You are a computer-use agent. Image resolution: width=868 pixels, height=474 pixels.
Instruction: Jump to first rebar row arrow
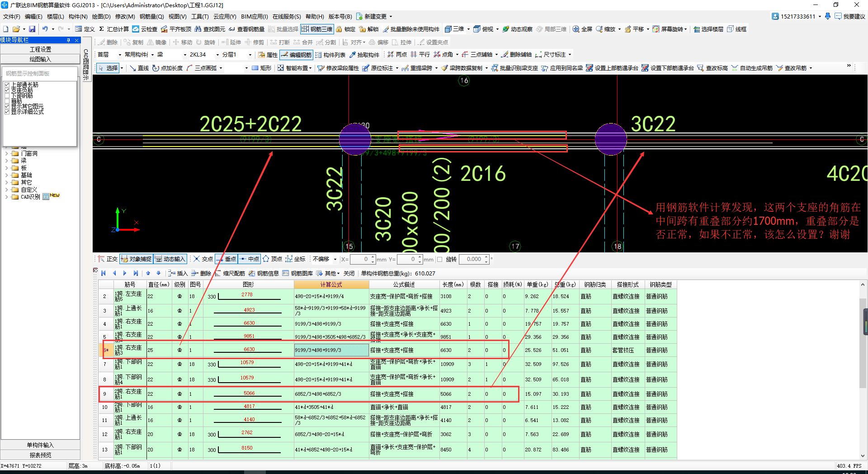[x=104, y=273]
